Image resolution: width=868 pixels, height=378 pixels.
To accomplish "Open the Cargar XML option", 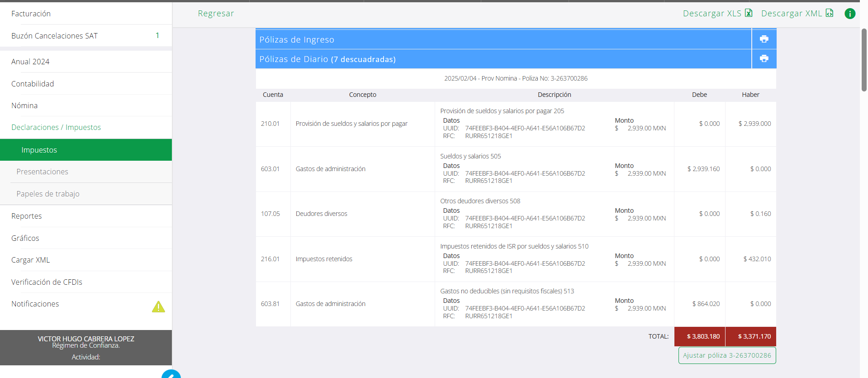I will 31,260.
